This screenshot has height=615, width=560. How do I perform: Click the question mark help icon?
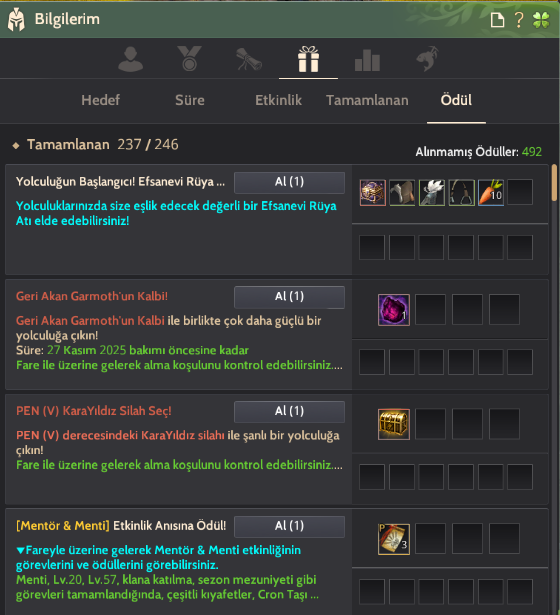(x=519, y=20)
